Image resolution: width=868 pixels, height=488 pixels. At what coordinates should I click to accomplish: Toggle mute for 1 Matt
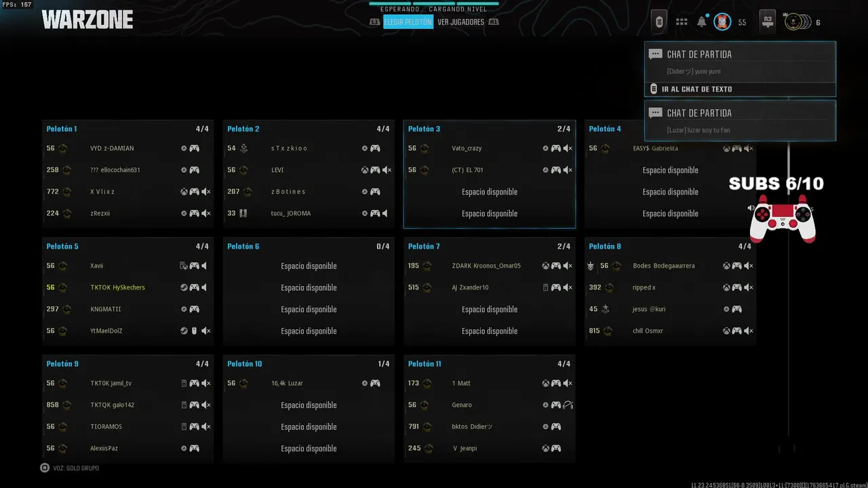[x=568, y=383]
